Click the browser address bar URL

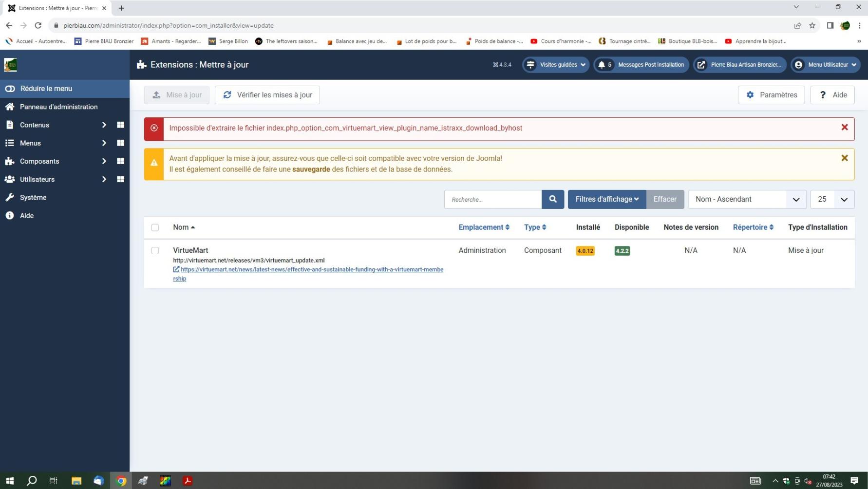(168, 25)
